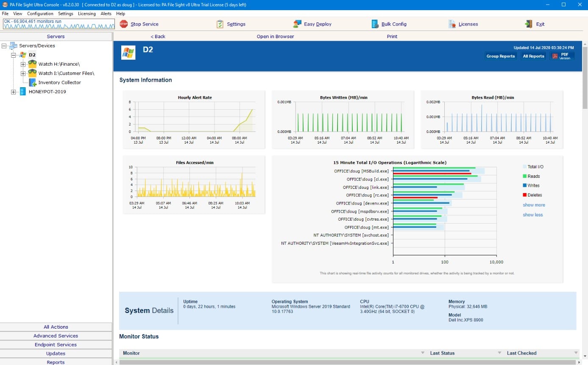
Task: Click the monitors run activity graph
Action: (x=59, y=24)
